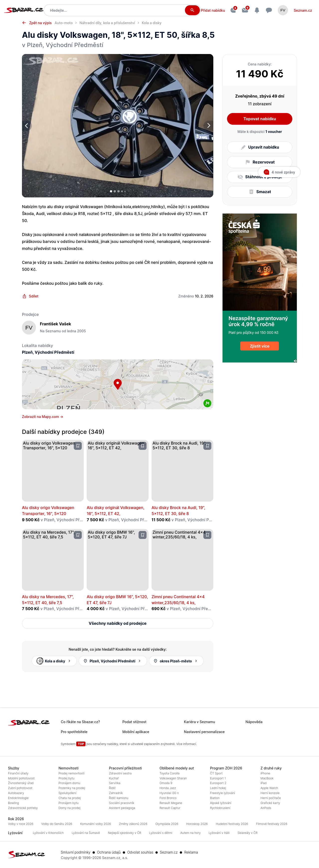Show previous photo with left arrow

pos(27,126)
